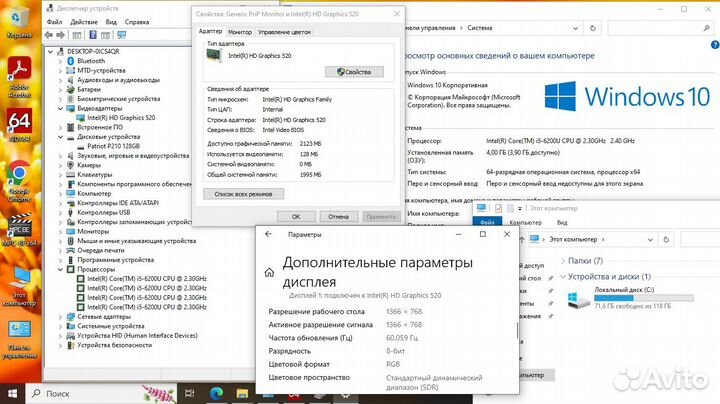Open the Действие menu in Device Manager
The width and height of the screenshot is (720, 404).
[84, 22]
